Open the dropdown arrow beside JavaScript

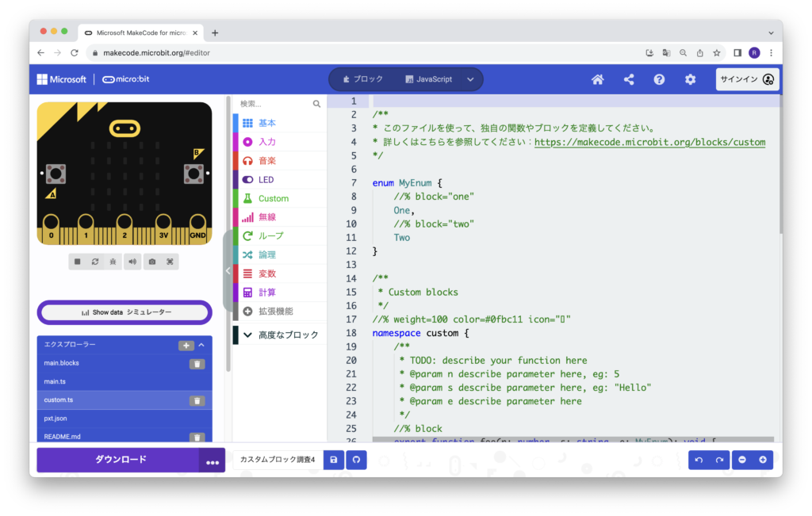point(470,79)
